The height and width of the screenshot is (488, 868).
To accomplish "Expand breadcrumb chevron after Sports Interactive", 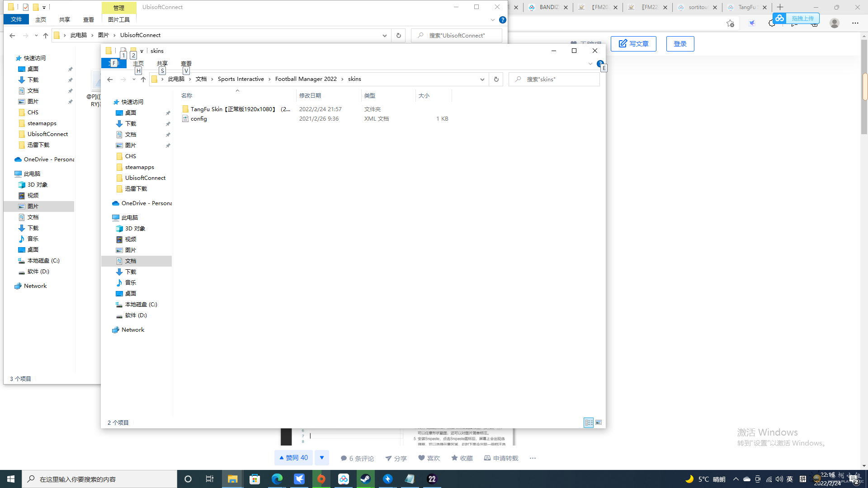I will pos(270,79).
